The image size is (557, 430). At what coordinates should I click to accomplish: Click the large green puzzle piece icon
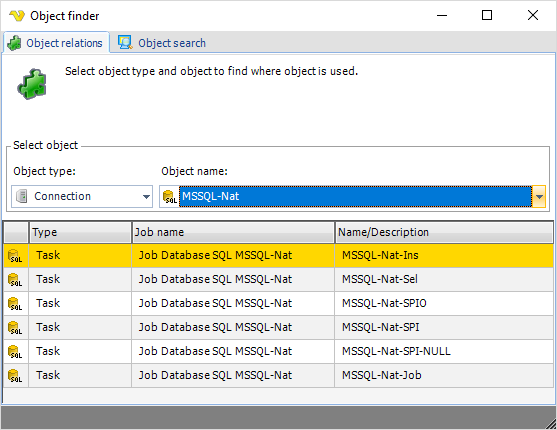click(32, 84)
